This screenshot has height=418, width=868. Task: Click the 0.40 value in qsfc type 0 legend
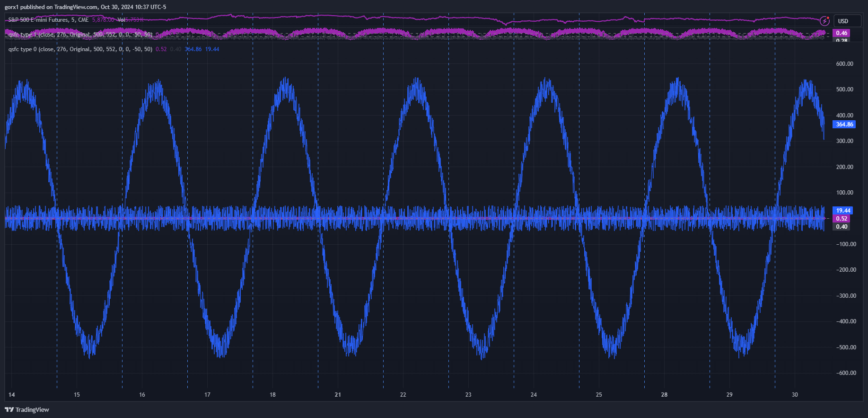tap(175, 49)
